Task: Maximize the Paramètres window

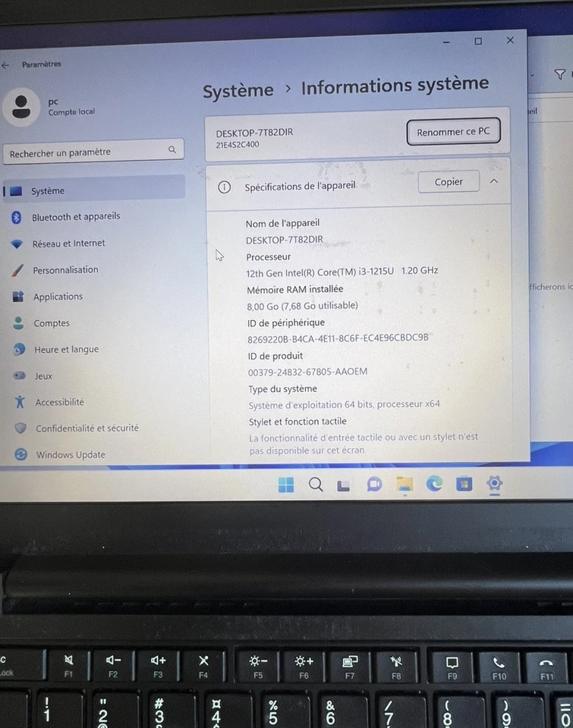Action: click(477, 41)
